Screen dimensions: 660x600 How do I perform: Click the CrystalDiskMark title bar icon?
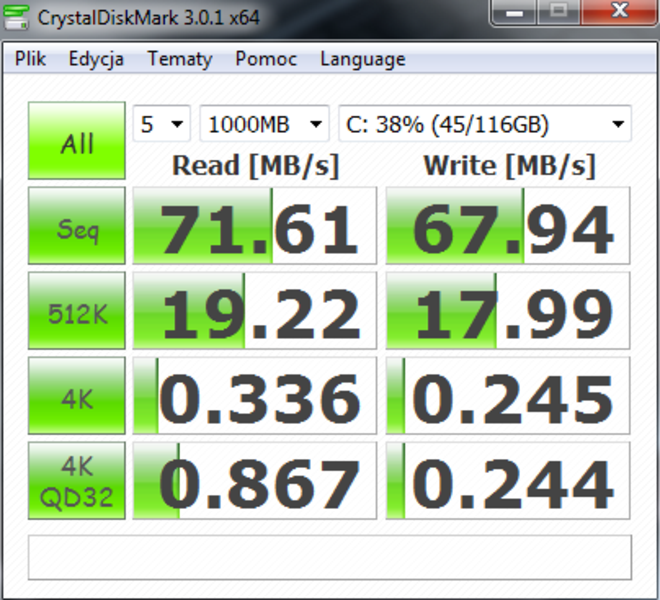point(16,17)
